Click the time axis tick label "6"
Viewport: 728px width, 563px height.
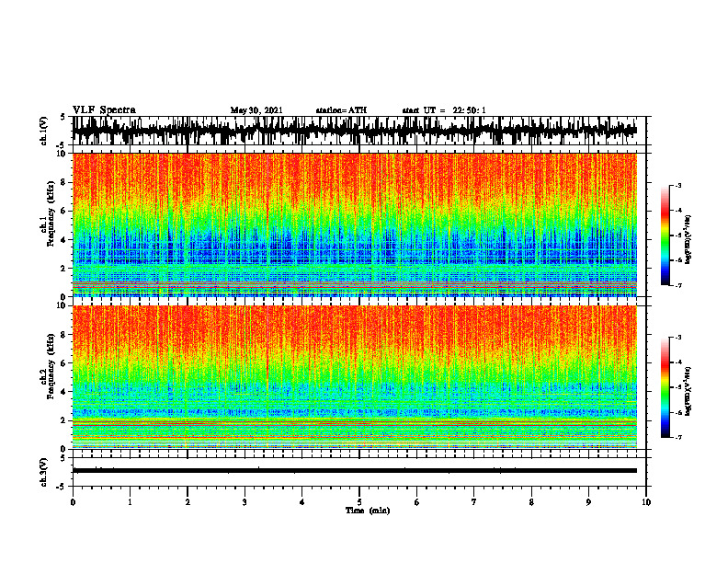417,502
